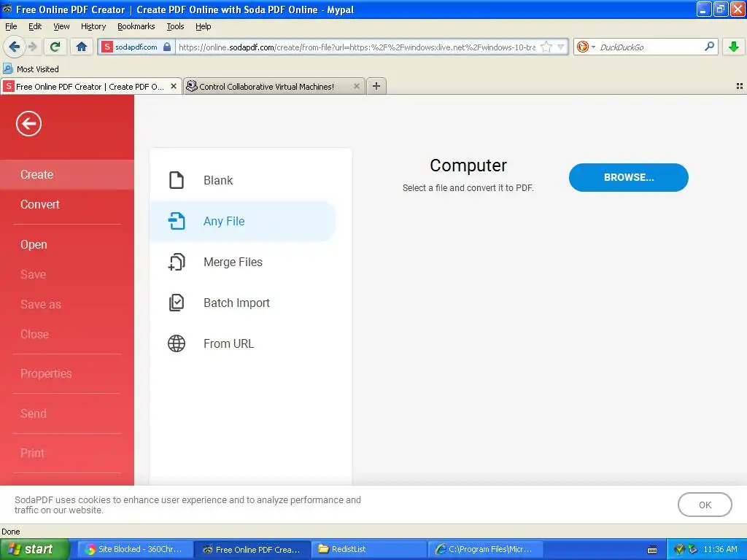747x560 pixels.
Task: Choose the Merge Files option label
Action: (233, 262)
